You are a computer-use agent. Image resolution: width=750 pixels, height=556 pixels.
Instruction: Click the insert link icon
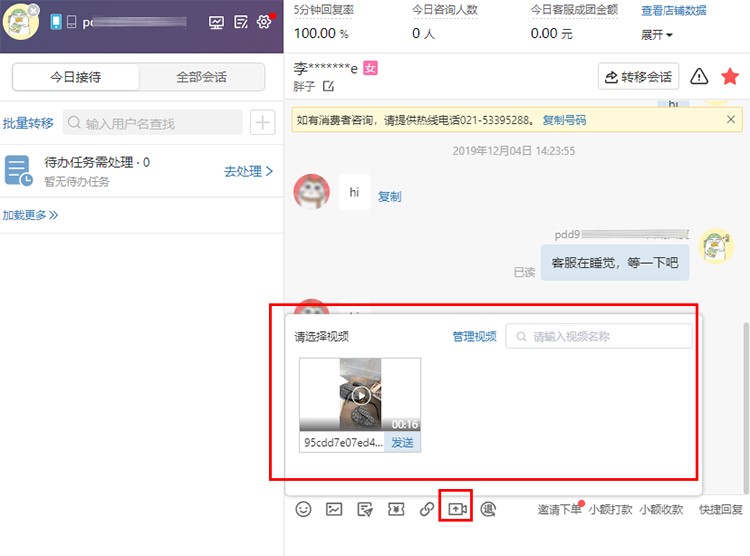tap(427, 509)
